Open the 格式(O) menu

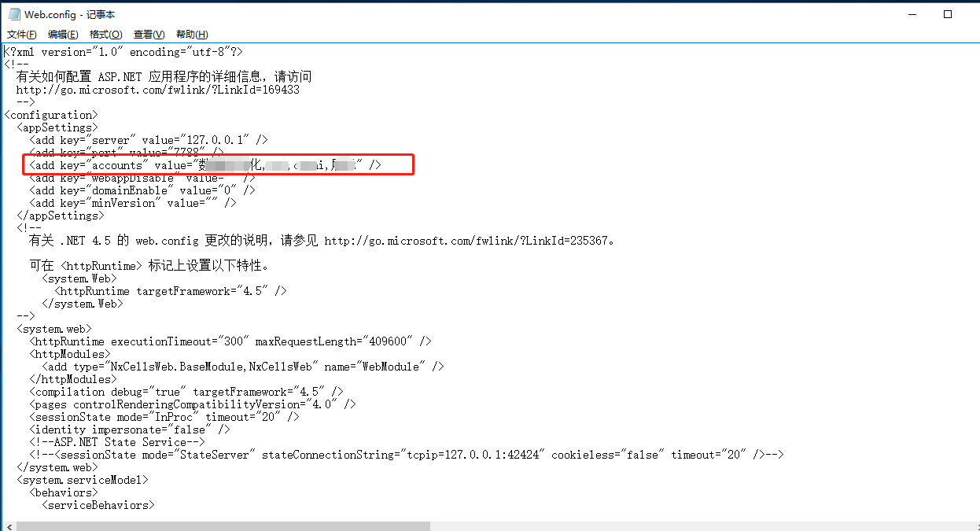(x=105, y=35)
